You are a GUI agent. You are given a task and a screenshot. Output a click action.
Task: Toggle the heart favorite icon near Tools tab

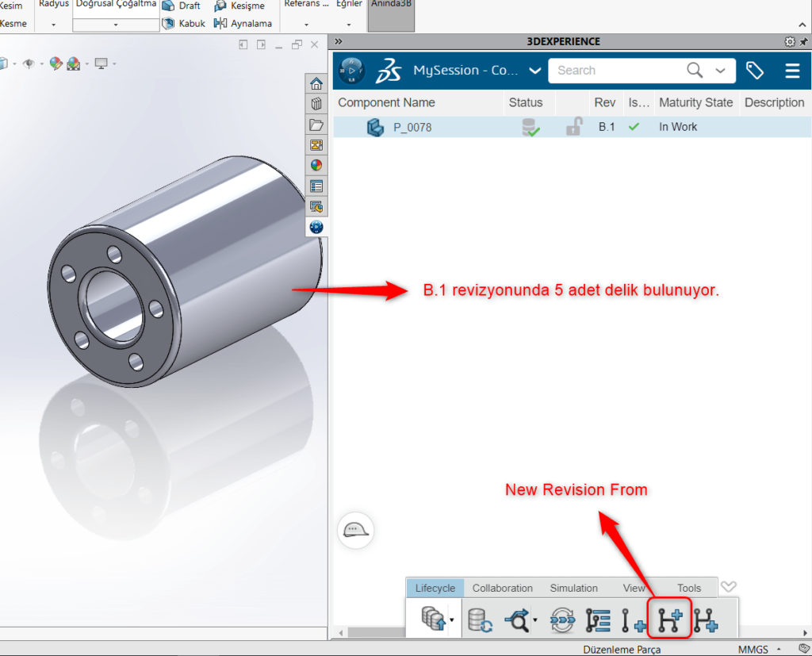click(x=729, y=587)
